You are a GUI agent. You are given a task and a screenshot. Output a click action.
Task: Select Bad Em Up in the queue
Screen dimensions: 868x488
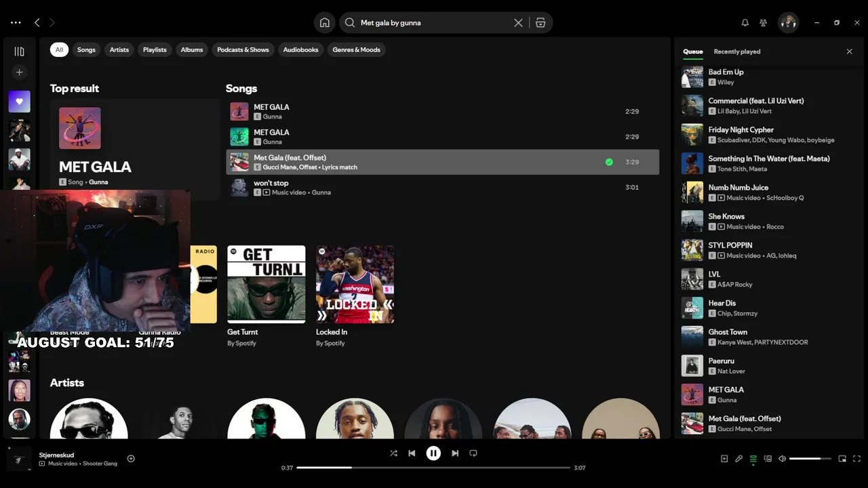click(767, 77)
